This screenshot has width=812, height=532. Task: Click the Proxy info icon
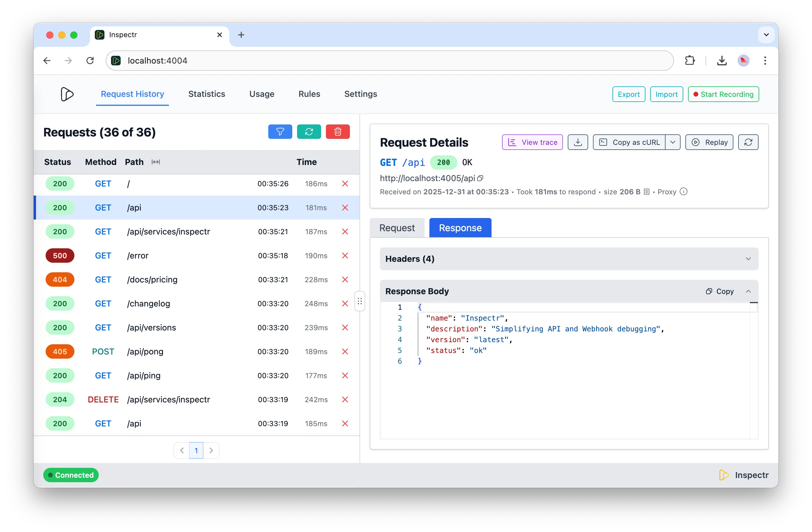(x=684, y=191)
